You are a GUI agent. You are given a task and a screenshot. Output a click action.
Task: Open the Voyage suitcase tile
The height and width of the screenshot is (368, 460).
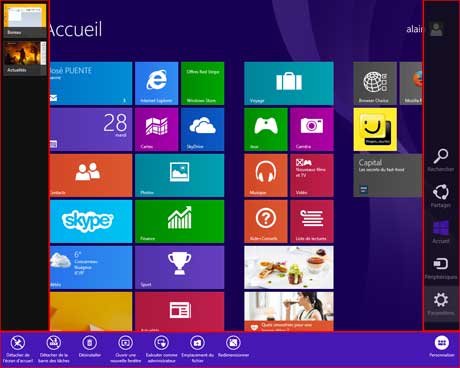click(289, 83)
